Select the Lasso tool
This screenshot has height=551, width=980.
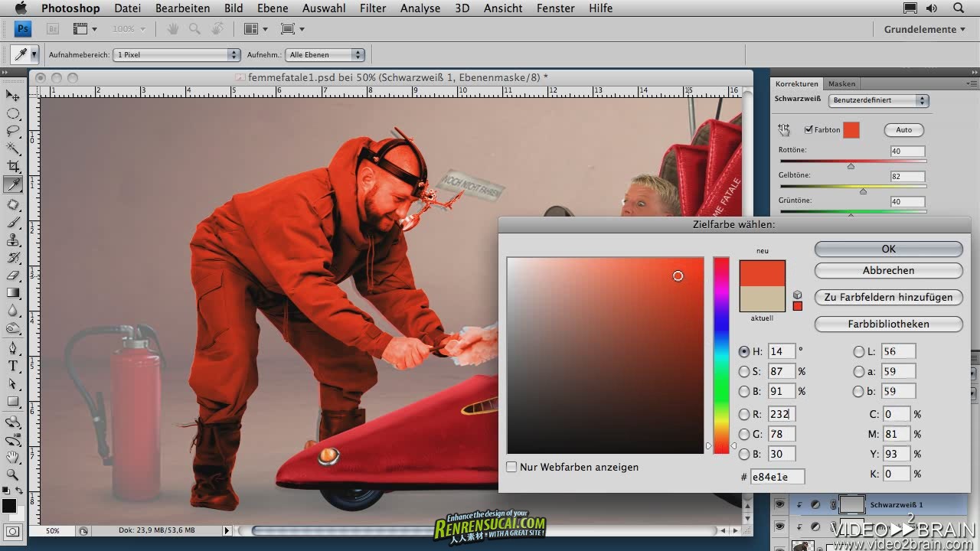coord(13,131)
